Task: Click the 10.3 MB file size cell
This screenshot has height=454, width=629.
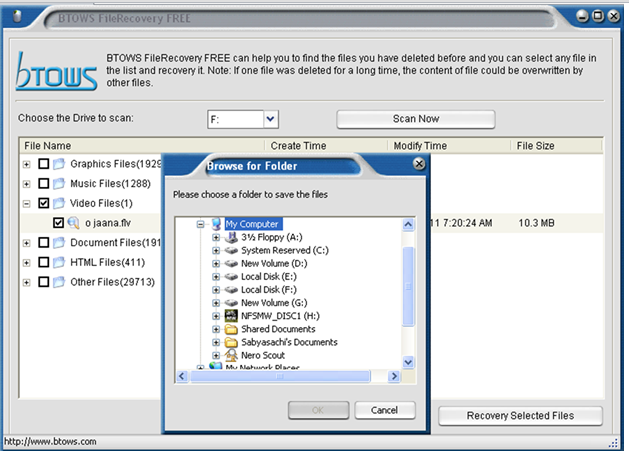Action: [x=536, y=223]
